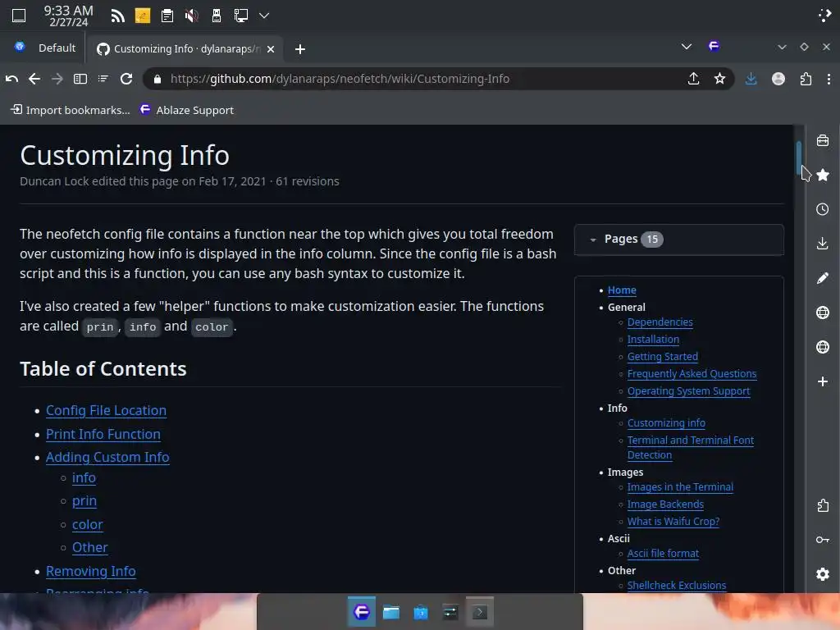Screen dimensions: 840x630
Task: Open the RSS feed tray icon
Action: point(118,16)
